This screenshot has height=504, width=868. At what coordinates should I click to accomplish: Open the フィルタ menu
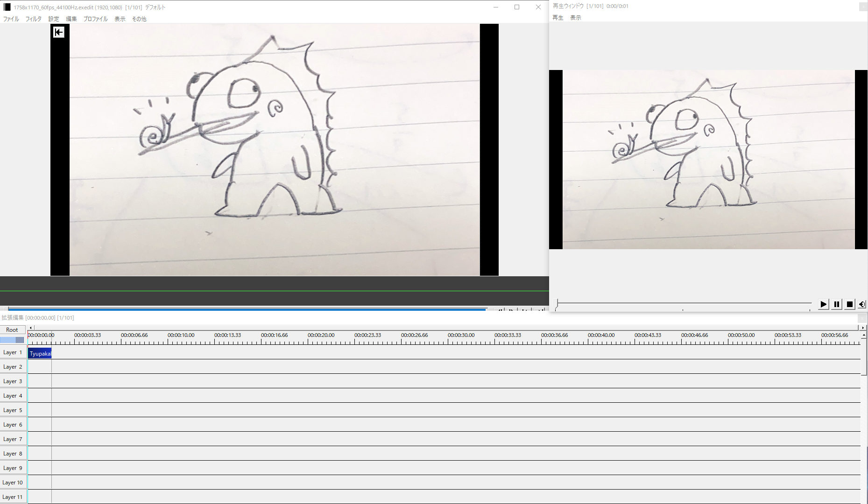(x=33, y=19)
